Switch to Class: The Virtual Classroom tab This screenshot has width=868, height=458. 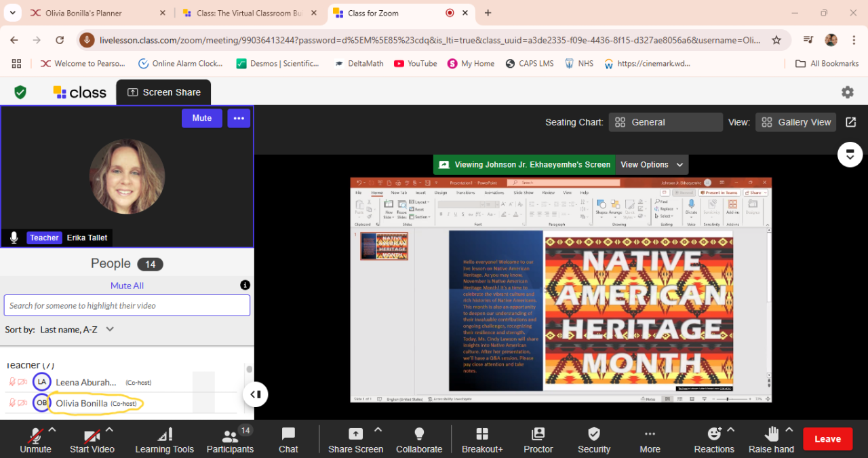251,13
